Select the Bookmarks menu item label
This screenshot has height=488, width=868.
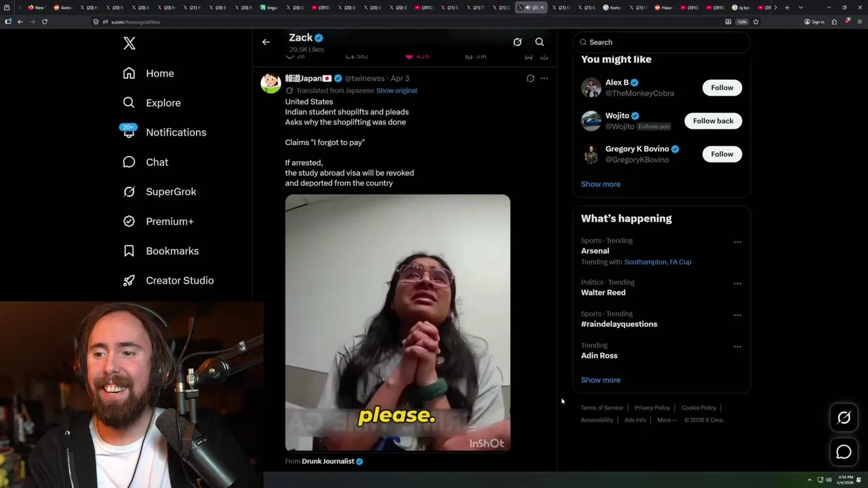coord(172,251)
